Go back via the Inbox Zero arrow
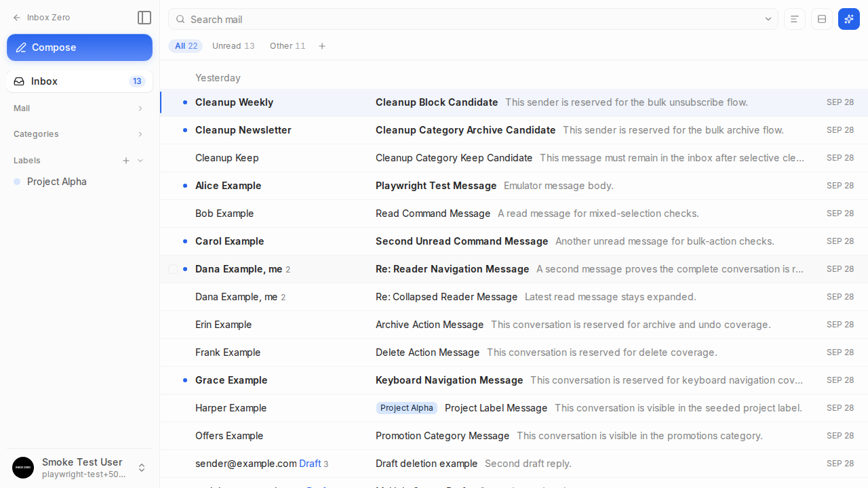The height and width of the screenshot is (488, 868). click(17, 18)
